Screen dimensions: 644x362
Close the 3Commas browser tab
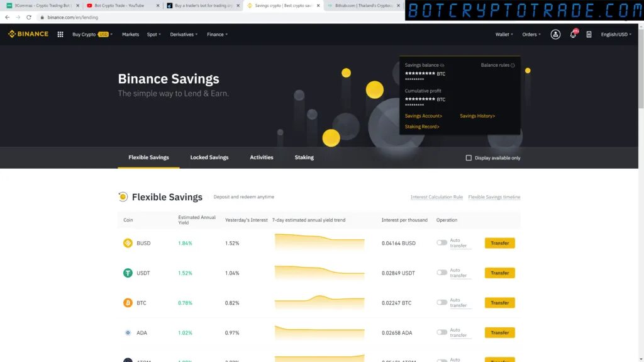(x=77, y=6)
